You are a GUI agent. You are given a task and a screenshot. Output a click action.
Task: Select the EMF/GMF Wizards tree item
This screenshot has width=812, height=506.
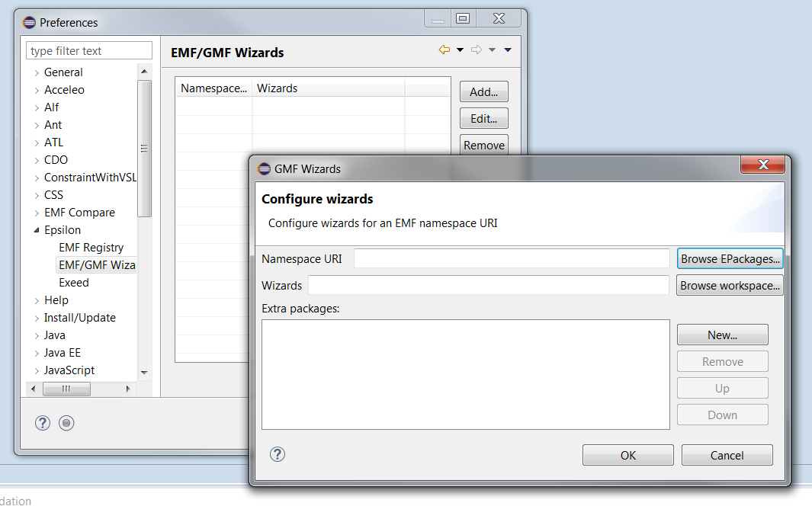[96, 265]
